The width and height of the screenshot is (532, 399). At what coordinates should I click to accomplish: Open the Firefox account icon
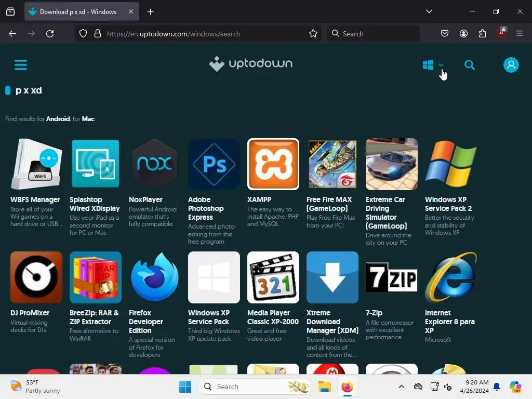click(x=463, y=33)
